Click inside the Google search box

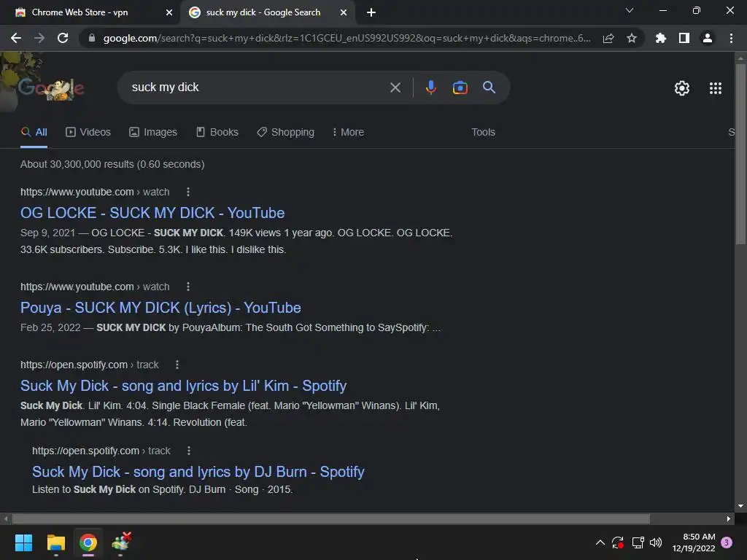[258, 87]
